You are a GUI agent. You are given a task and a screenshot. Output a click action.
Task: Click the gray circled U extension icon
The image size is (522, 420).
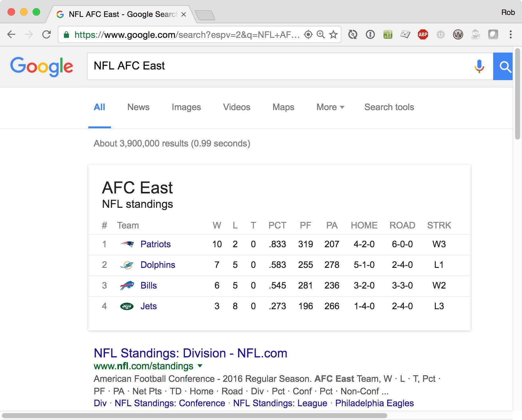pyautogui.click(x=441, y=34)
